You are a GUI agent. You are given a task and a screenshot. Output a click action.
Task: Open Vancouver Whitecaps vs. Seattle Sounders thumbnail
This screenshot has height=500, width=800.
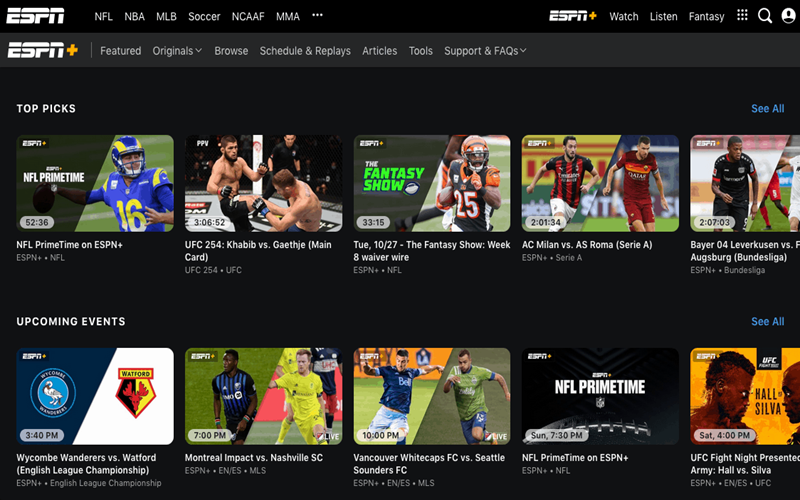point(432,396)
